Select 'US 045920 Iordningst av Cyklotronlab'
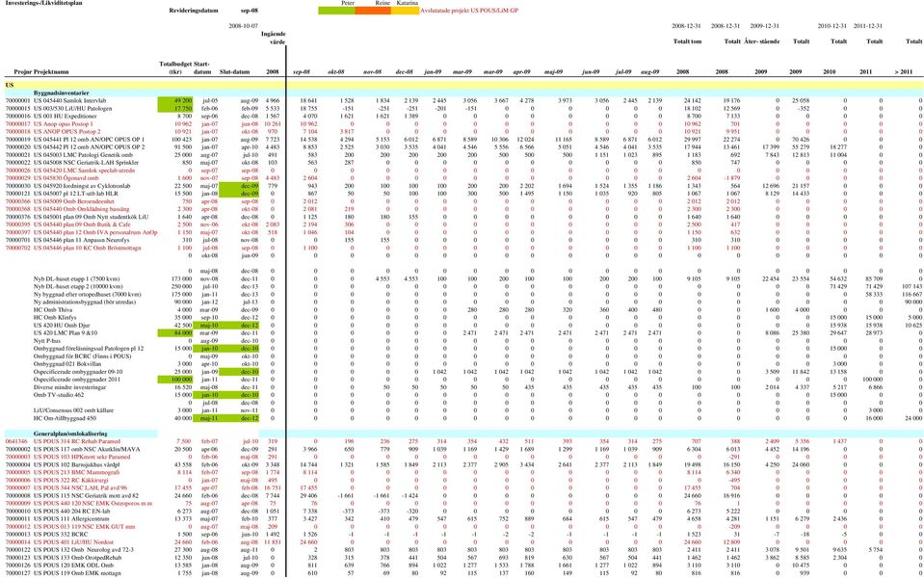The width and height of the screenshot is (924, 579). click(x=82, y=186)
